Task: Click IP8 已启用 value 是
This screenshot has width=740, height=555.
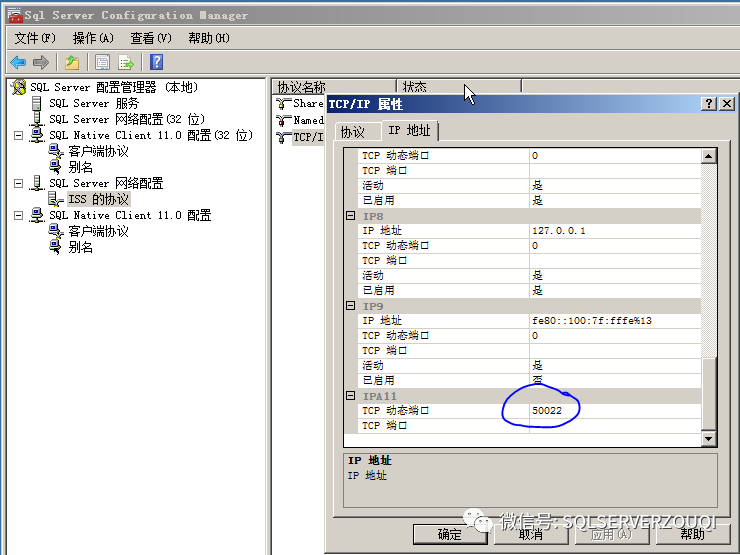Action: tap(615, 291)
